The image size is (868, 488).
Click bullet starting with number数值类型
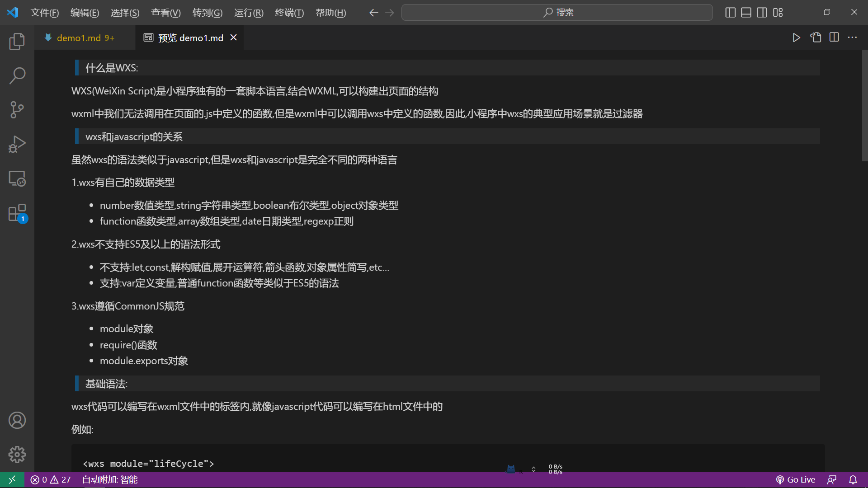249,205
